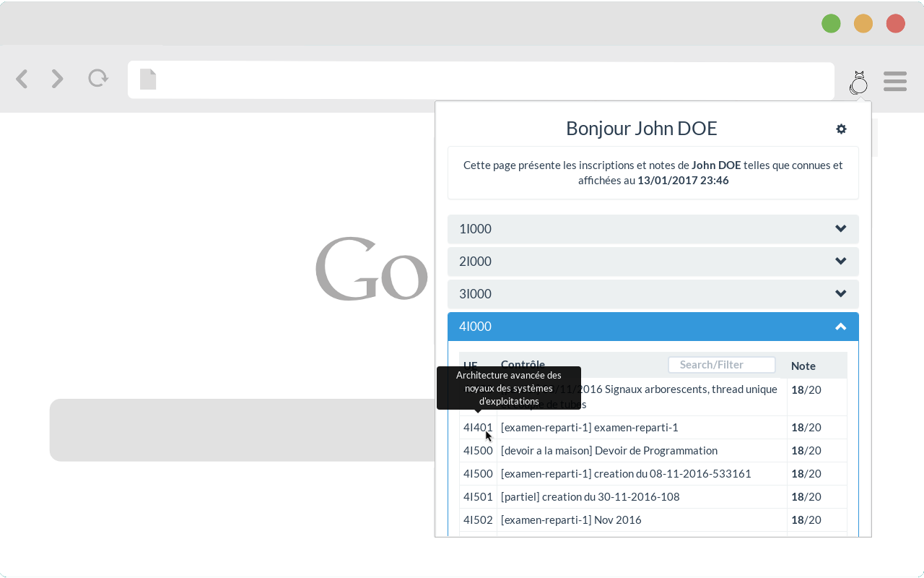Click the browser forward arrow

point(58,79)
